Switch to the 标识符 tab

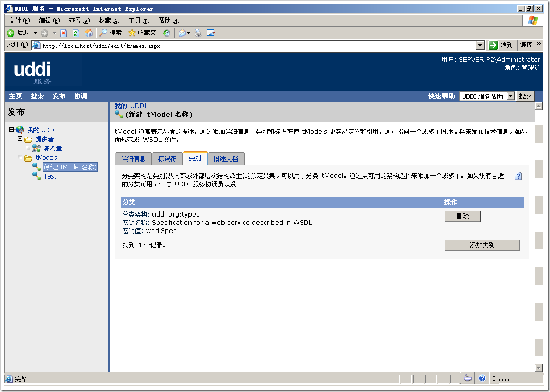tap(167, 158)
